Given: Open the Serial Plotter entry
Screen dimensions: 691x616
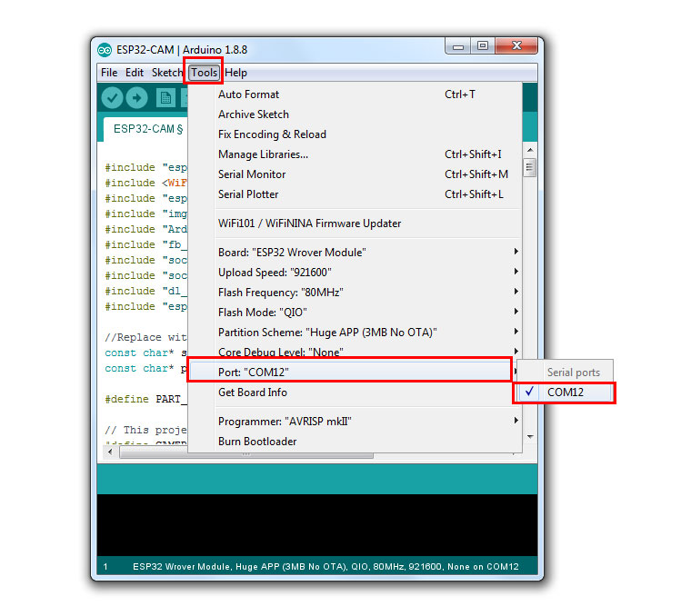Looking at the screenshot, I should (355, 194).
